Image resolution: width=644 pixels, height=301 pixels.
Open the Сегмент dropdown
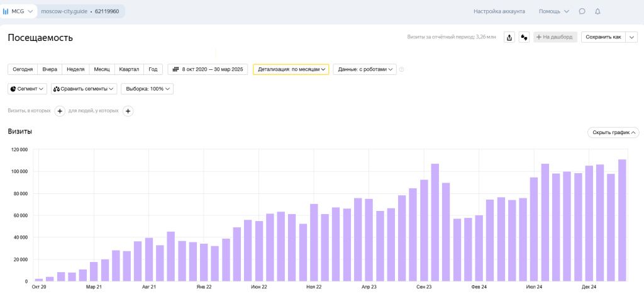pyautogui.click(x=28, y=89)
